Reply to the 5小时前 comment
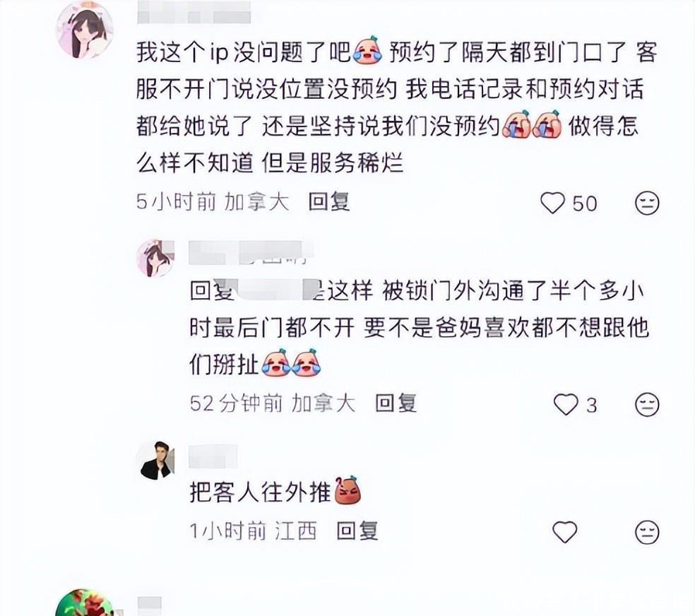Screen dimensions: 695x616 point(329,202)
